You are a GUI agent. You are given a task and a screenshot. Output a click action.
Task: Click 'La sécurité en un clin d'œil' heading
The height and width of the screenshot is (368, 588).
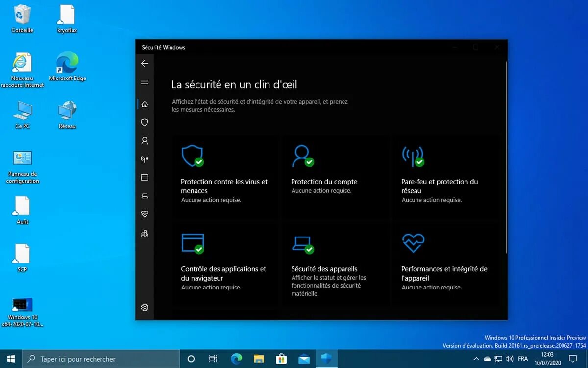pyautogui.click(x=234, y=84)
